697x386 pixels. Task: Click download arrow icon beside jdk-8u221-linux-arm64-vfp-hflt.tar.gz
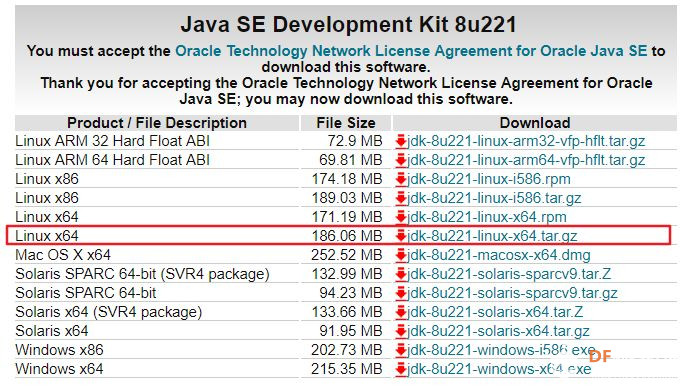pos(401,160)
